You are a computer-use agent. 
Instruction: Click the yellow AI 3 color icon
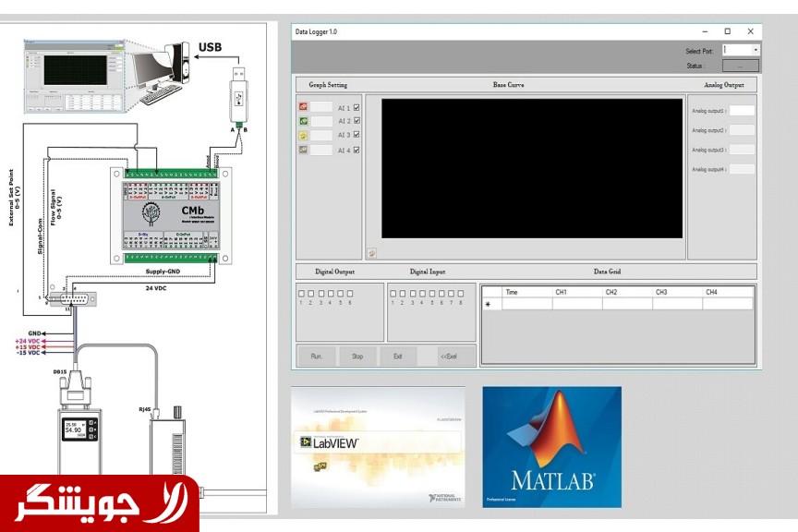click(304, 136)
